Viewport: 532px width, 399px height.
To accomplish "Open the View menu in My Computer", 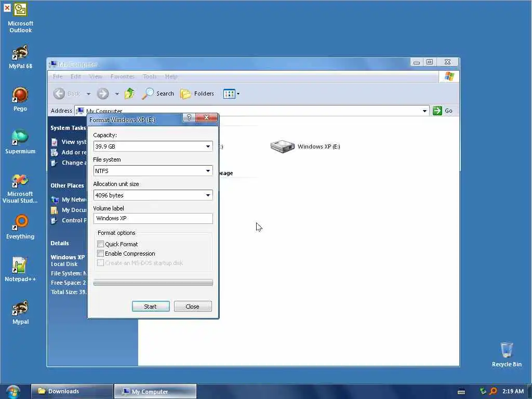I will point(96,76).
